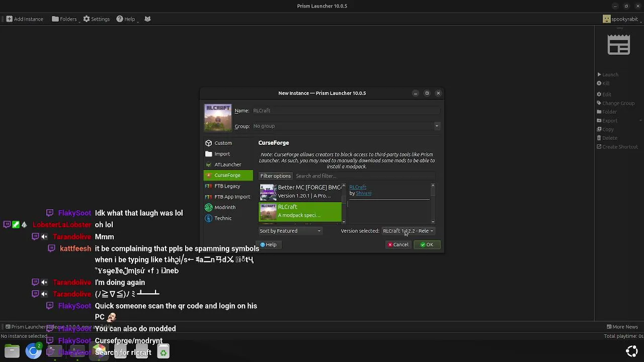The height and width of the screenshot is (362, 644).
Task: Click the large instance icon in side panel
Action: pos(618,45)
